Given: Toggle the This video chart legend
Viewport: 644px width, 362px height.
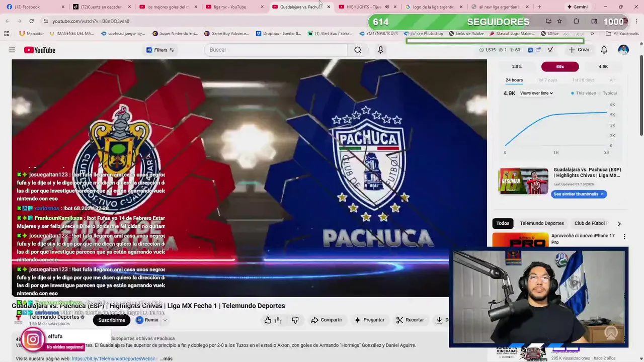Looking at the screenshot, I should [x=584, y=93].
